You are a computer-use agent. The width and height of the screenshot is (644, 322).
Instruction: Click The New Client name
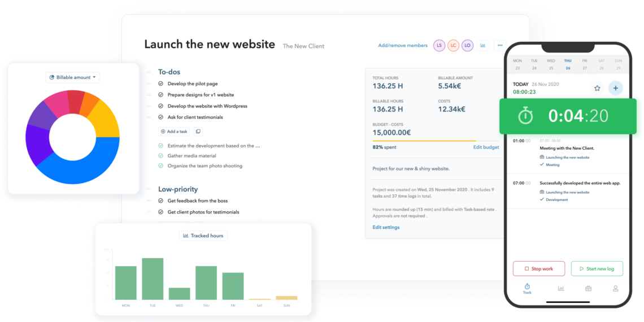[303, 46]
